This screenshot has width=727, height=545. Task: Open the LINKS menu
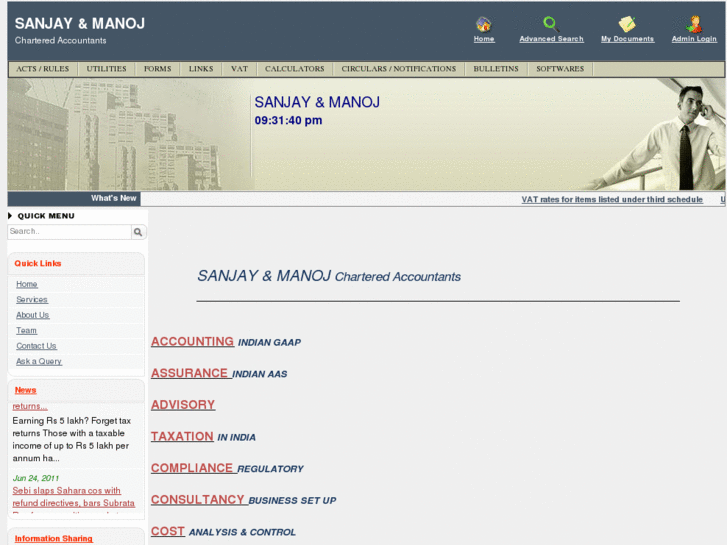coord(201,69)
